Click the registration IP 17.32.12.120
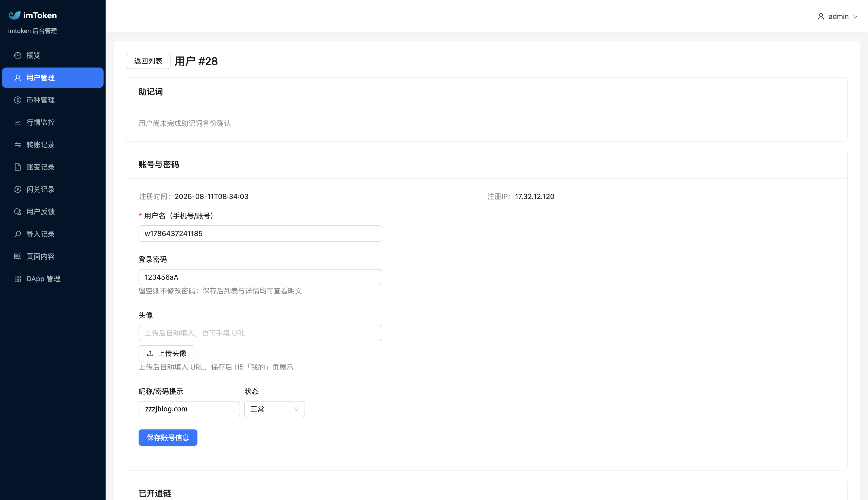 (x=535, y=196)
